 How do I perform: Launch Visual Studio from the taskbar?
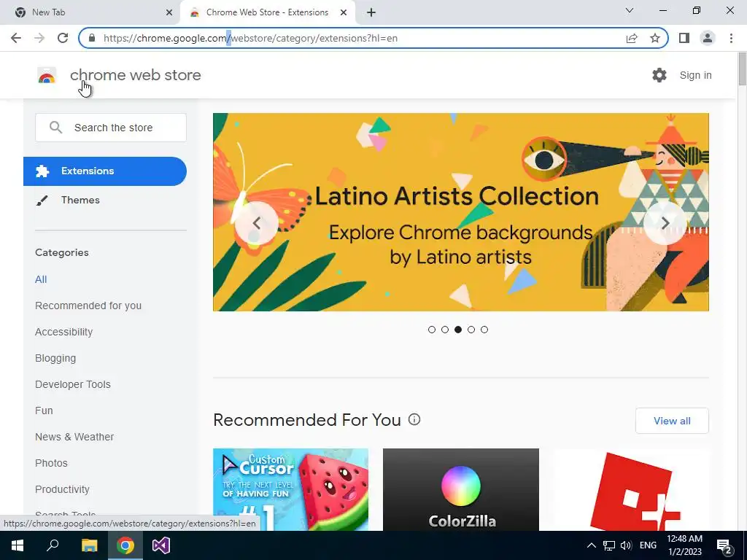point(161,545)
